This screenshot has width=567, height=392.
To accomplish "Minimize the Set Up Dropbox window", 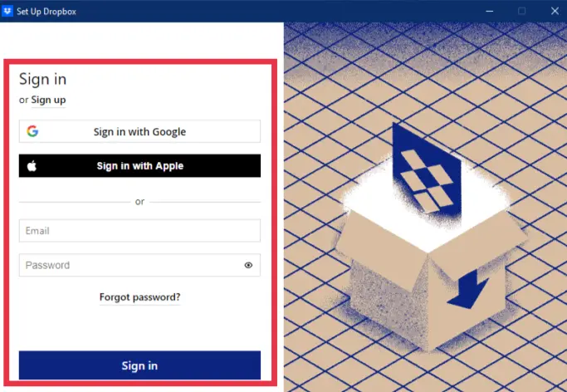I will click(x=490, y=11).
